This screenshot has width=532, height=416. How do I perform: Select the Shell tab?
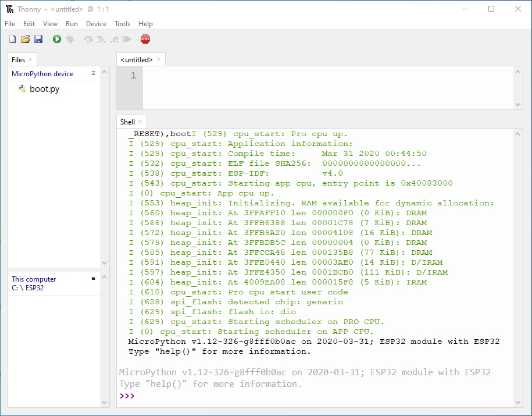click(127, 122)
